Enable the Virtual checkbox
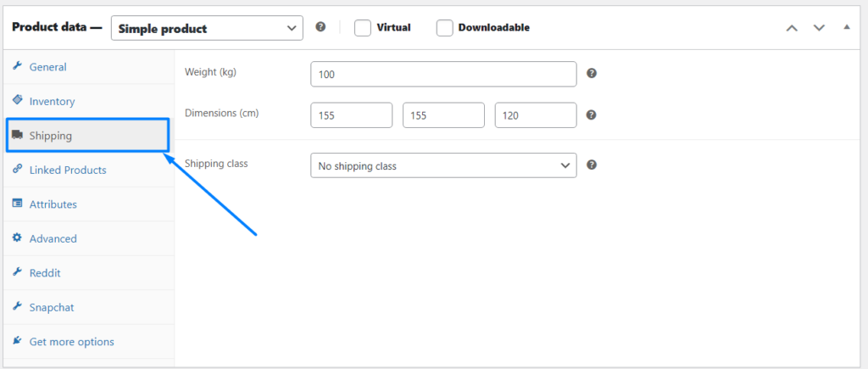This screenshot has height=369, width=868. (x=363, y=28)
